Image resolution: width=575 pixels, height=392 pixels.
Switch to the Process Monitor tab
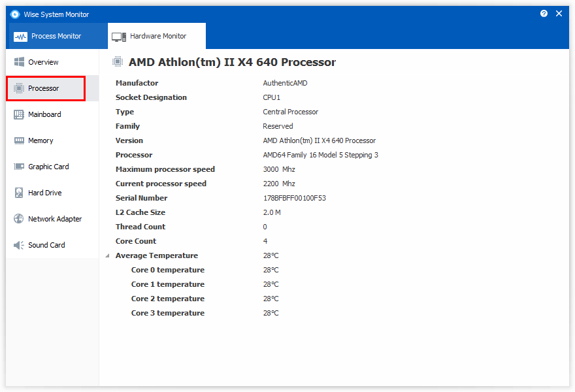click(x=56, y=36)
